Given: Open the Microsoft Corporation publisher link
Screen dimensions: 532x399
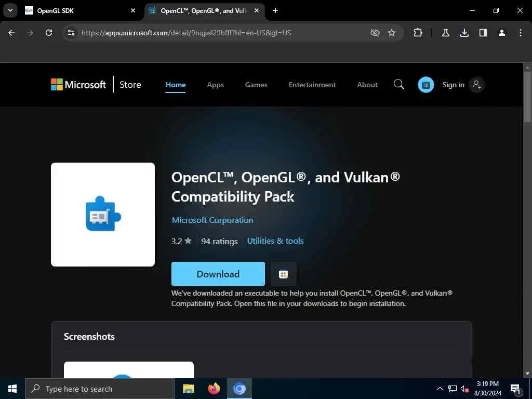Looking at the screenshot, I should click(x=212, y=220).
